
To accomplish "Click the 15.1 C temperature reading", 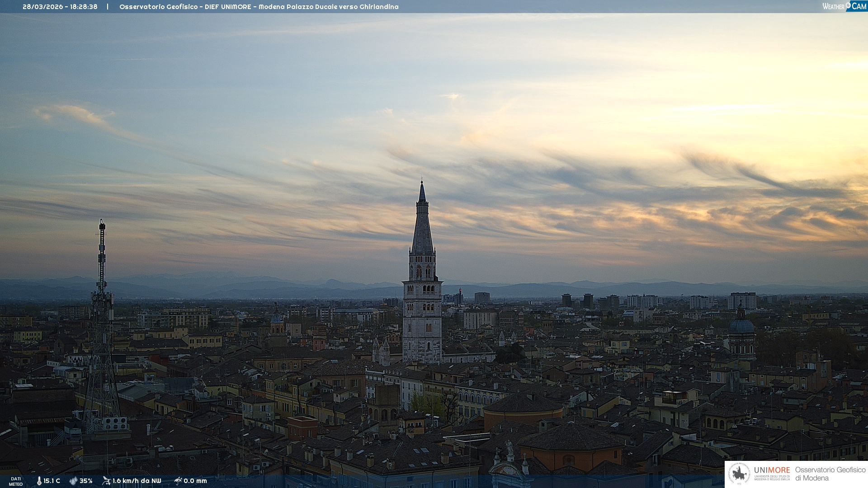I will click(x=52, y=481).
